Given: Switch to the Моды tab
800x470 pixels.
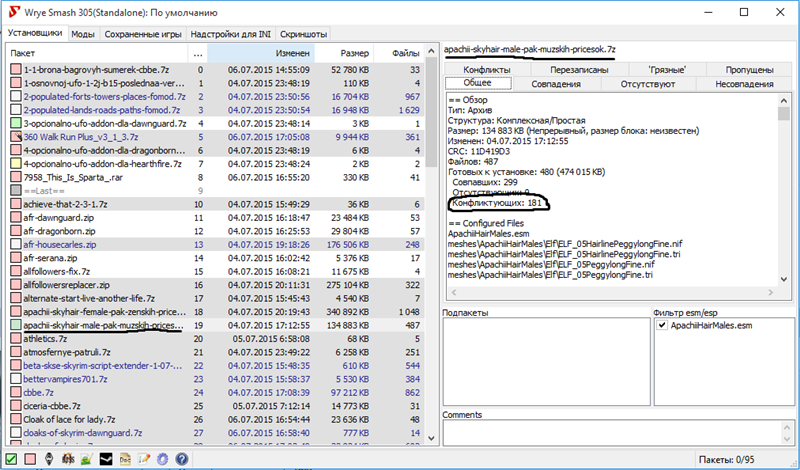Looking at the screenshot, I should point(83,34).
